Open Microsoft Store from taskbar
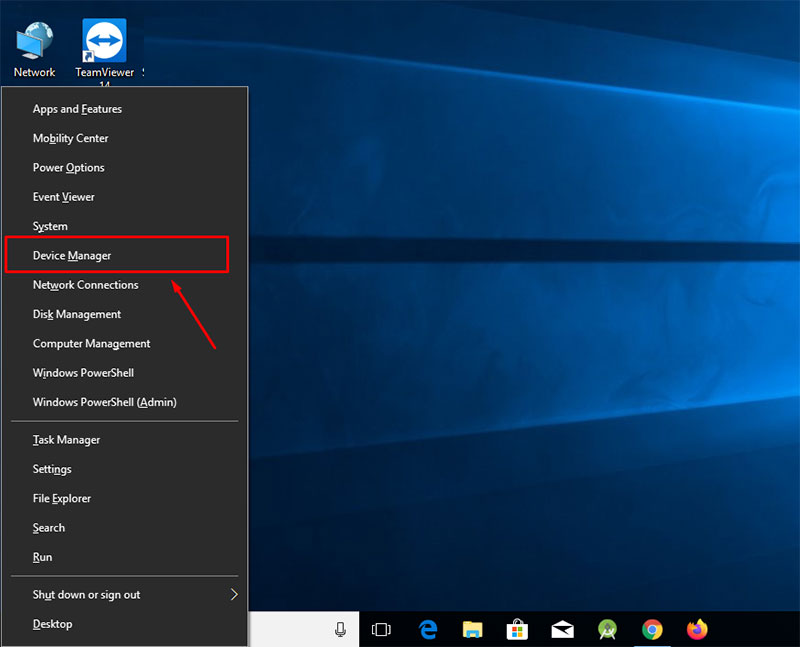Viewport: 800px width, 647px height. 517,629
